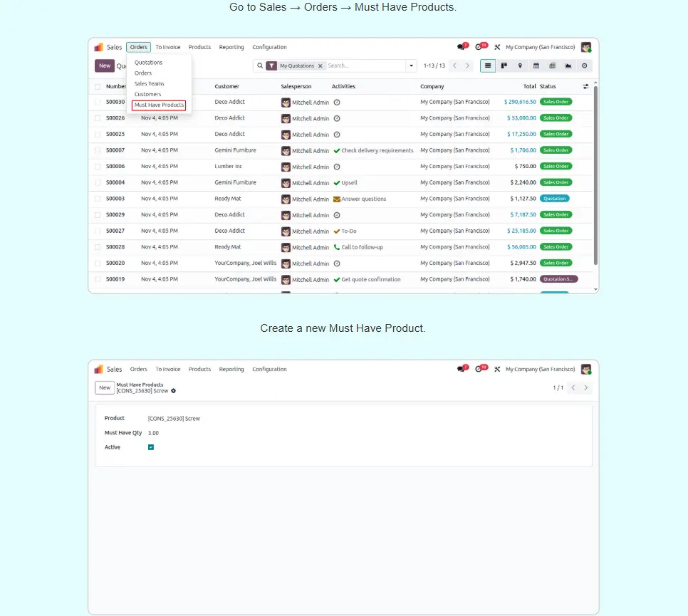Open the Configuration menu in the top navbar
Viewport: 688px width, 616px height.
tap(269, 47)
